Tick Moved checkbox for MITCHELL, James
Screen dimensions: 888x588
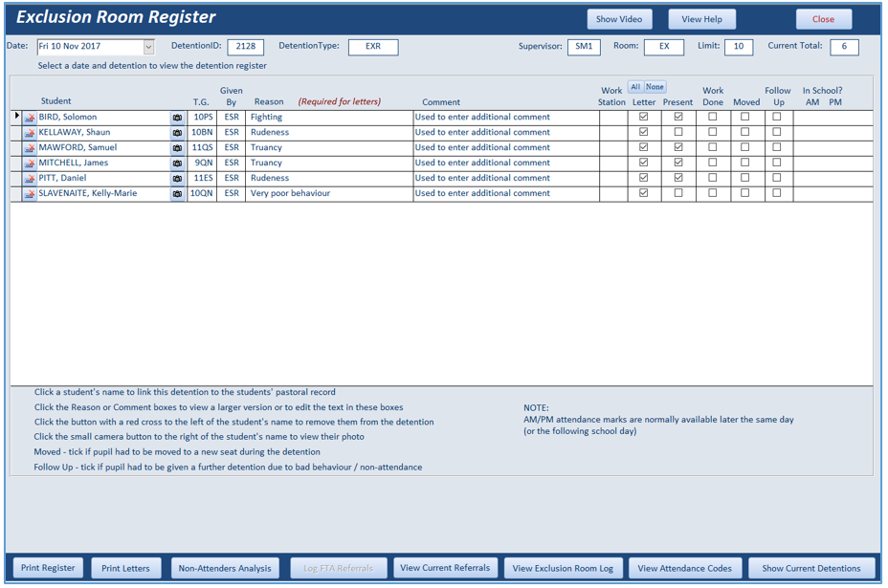744,163
